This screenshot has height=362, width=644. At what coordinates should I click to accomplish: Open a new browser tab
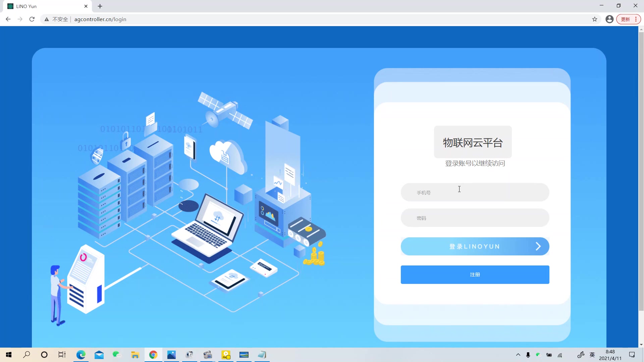pos(100,6)
